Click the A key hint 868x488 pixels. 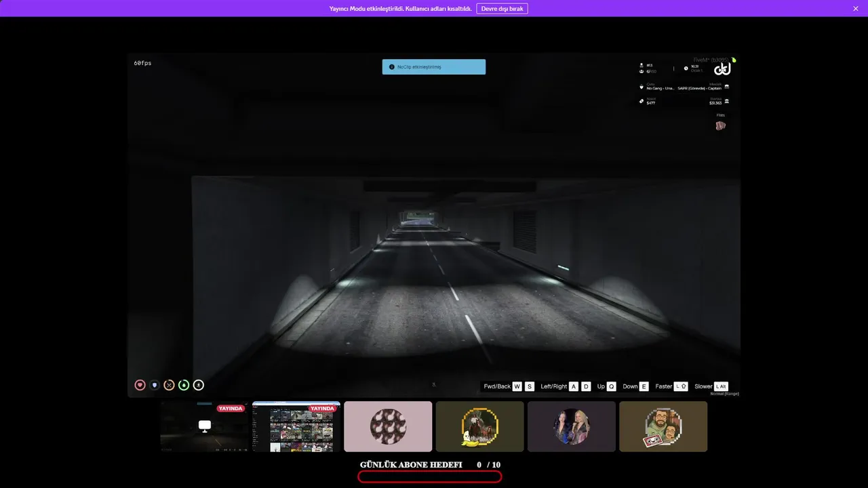pyautogui.click(x=574, y=386)
